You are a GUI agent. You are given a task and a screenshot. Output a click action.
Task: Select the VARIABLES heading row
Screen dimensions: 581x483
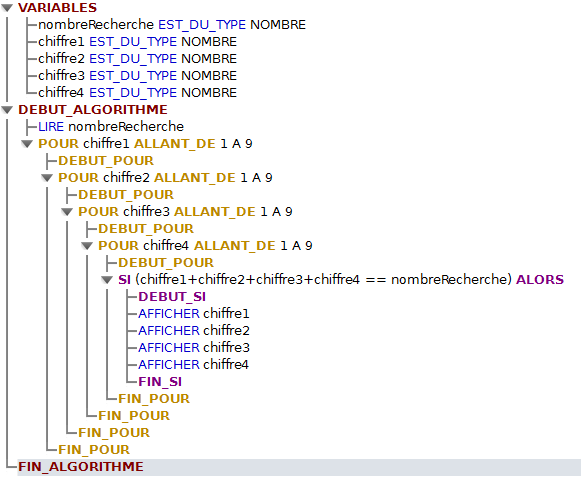(57, 8)
